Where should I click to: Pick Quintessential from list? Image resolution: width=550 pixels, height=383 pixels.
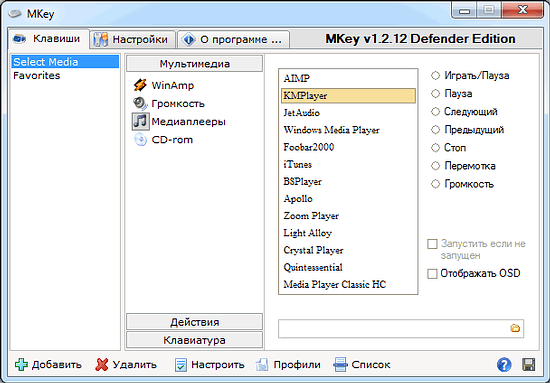click(x=348, y=268)
